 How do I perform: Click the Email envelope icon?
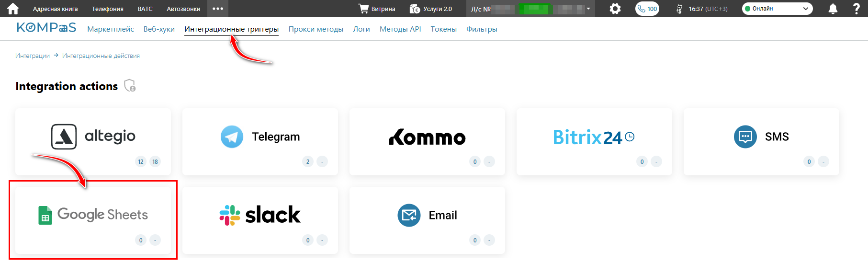click(409, 215)
